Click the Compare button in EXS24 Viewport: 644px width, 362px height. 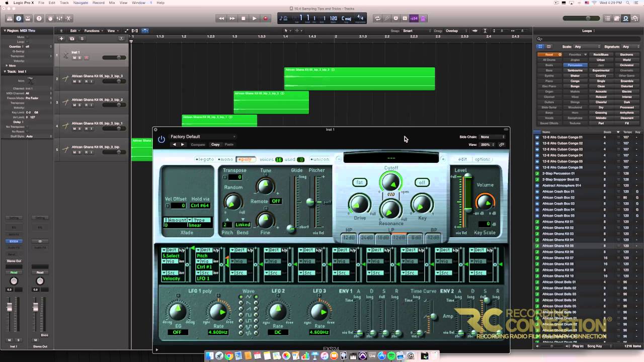point(198,145)
